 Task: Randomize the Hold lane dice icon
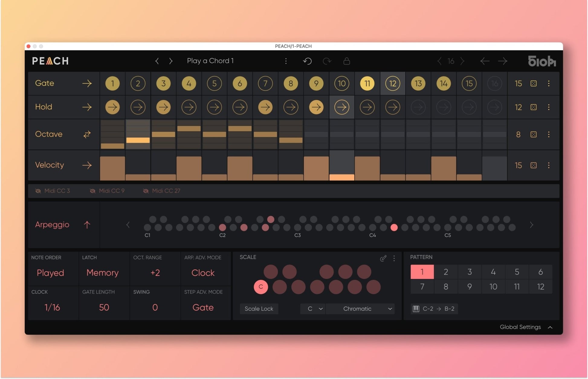tap(534, 107)
